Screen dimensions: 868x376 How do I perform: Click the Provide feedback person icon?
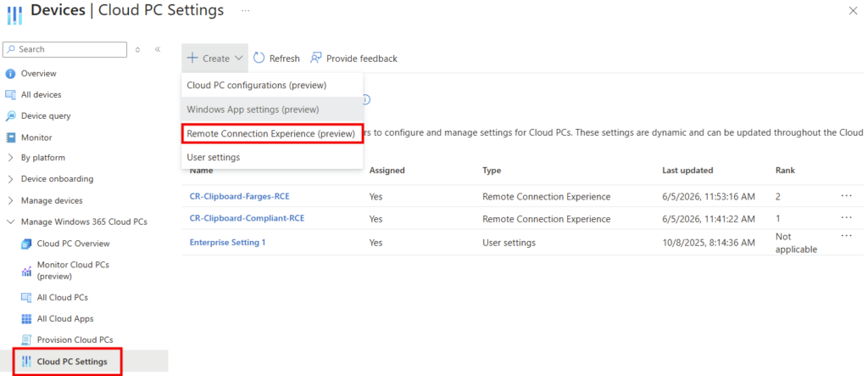pos(316,59)
